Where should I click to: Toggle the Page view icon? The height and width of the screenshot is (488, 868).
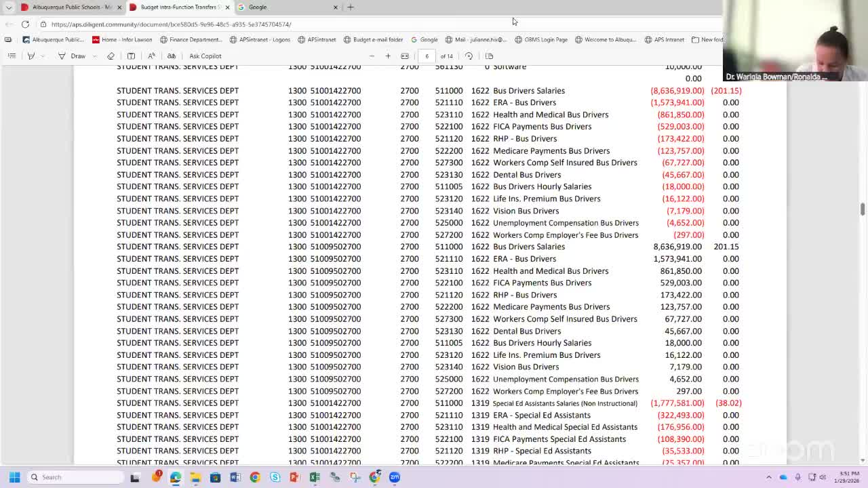coord(489,56)
